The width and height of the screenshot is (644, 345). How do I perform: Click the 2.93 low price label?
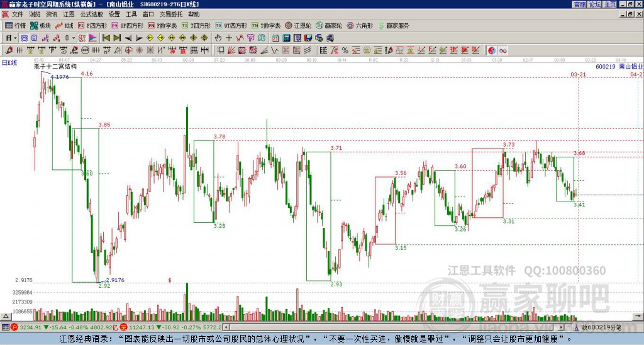point(336,284)
